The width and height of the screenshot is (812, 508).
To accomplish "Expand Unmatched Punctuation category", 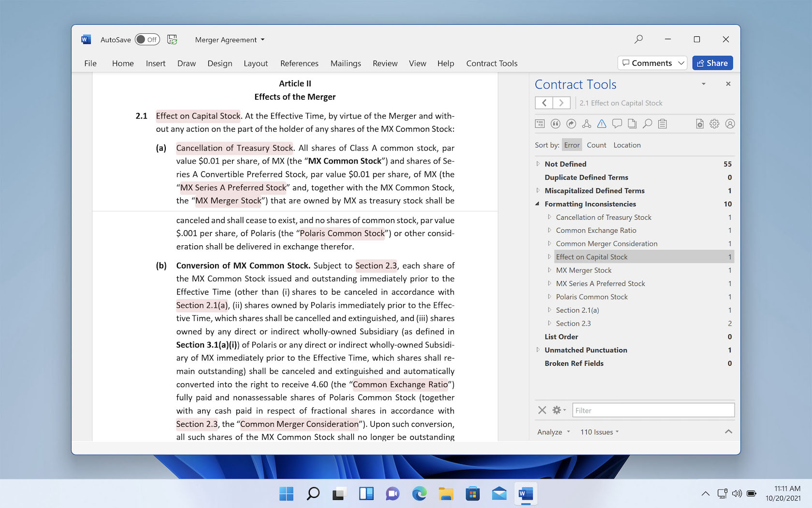I will pos(538,350).
